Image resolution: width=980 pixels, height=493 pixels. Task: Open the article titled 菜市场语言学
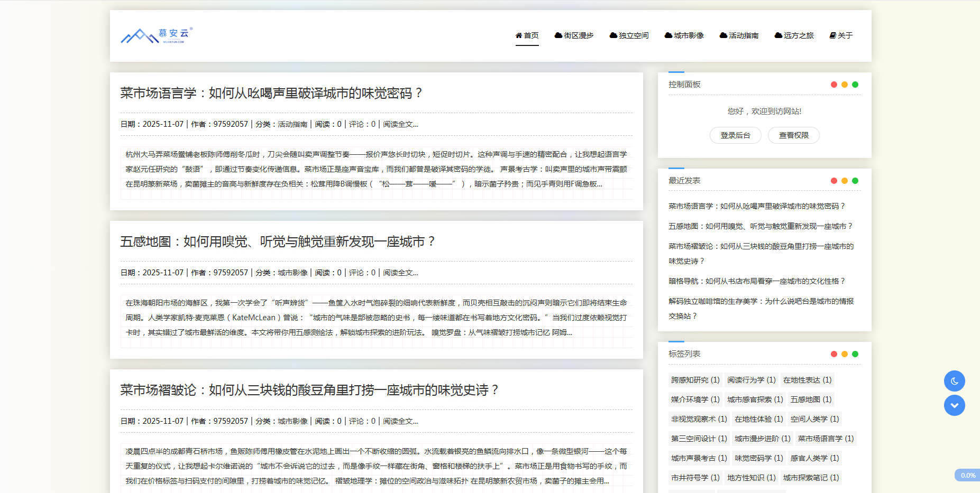(271, 93)
